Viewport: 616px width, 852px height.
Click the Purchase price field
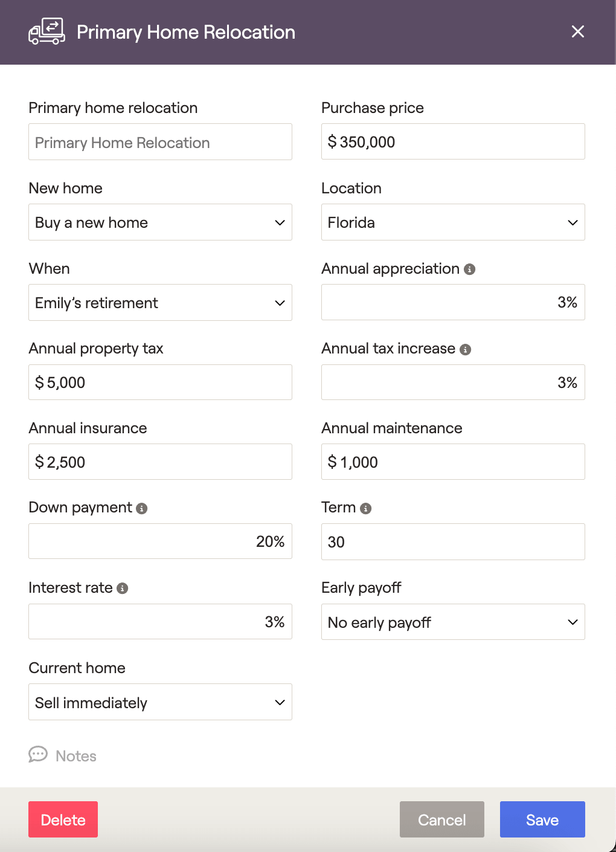(x=453, y=142)
